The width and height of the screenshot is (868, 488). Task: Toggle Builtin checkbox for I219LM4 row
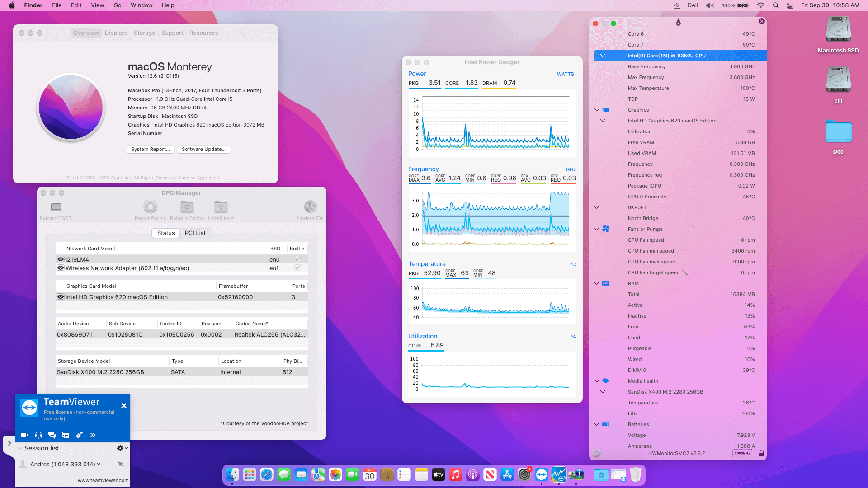(297, 259)
